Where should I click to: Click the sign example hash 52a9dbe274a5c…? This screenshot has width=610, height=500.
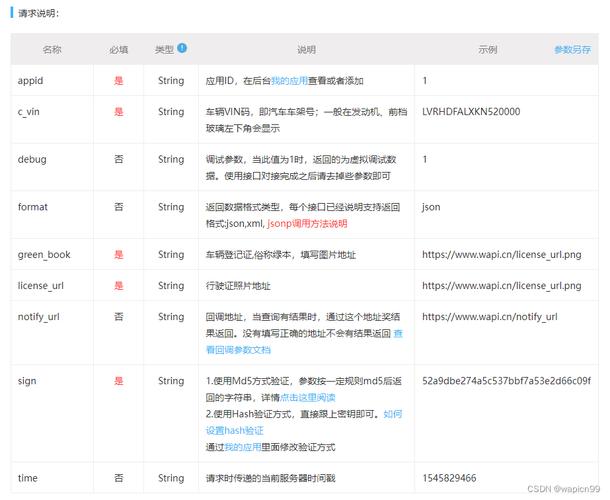coord(507,381)
